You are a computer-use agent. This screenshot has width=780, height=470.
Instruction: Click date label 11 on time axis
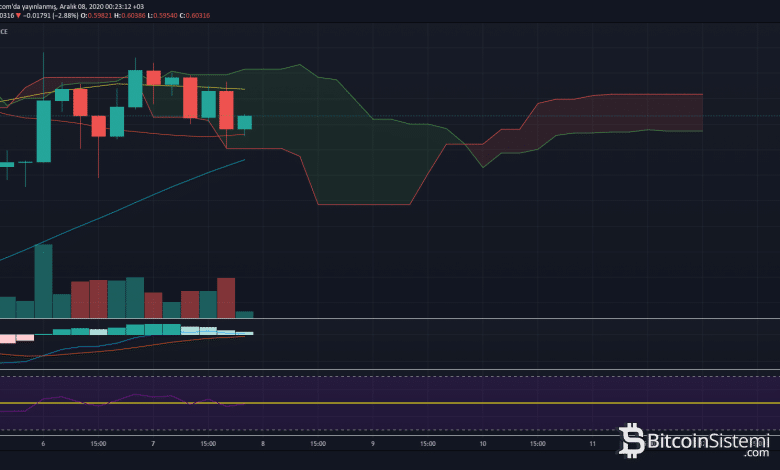pyautogui.click(x=592, y=443)
